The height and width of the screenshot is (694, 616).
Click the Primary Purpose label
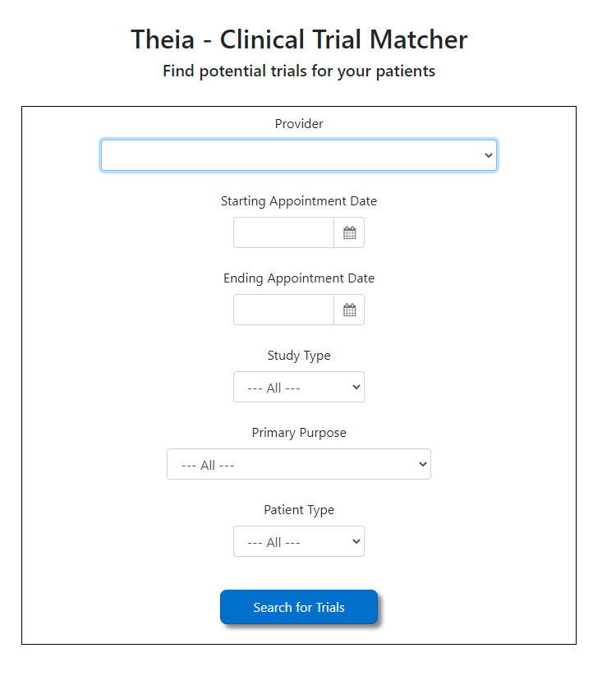[x=299, y=433]
